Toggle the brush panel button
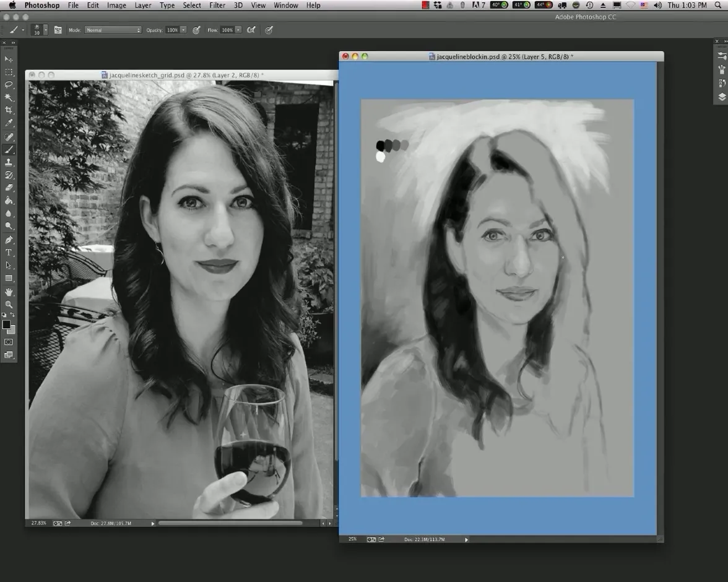The height and width of the screenshot is (582, 728). pyautogui.click(x=58, y=30)
